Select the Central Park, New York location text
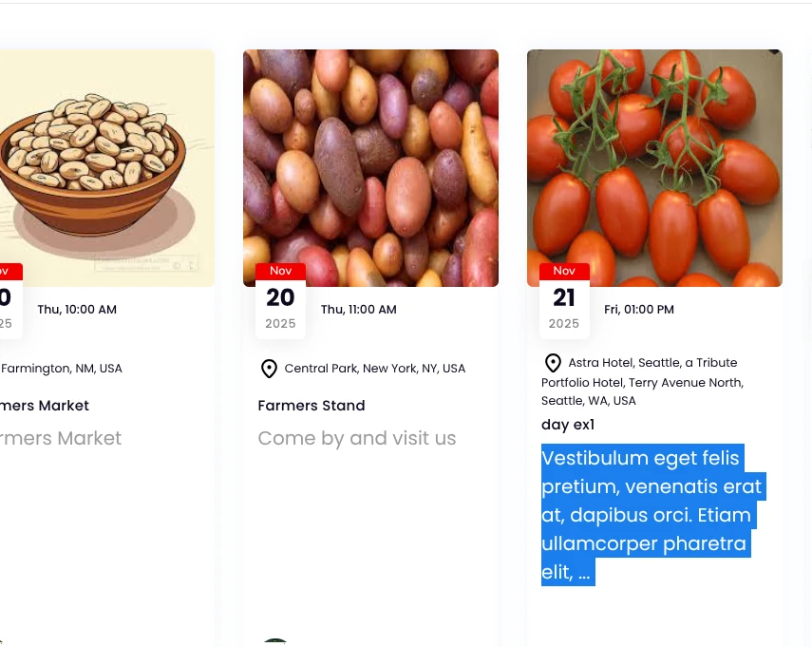 pos(375,369)
